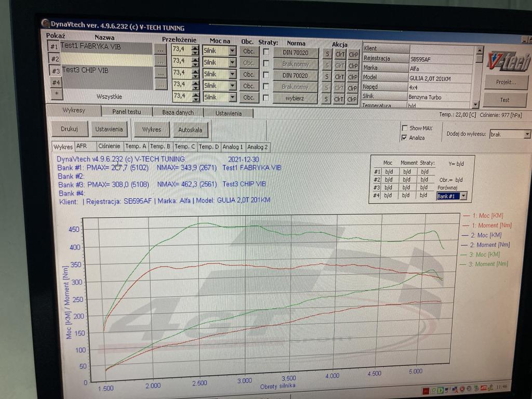Click the ClrP button in the wybierz row
Screen dimensions: 532x399
[352, 99]
